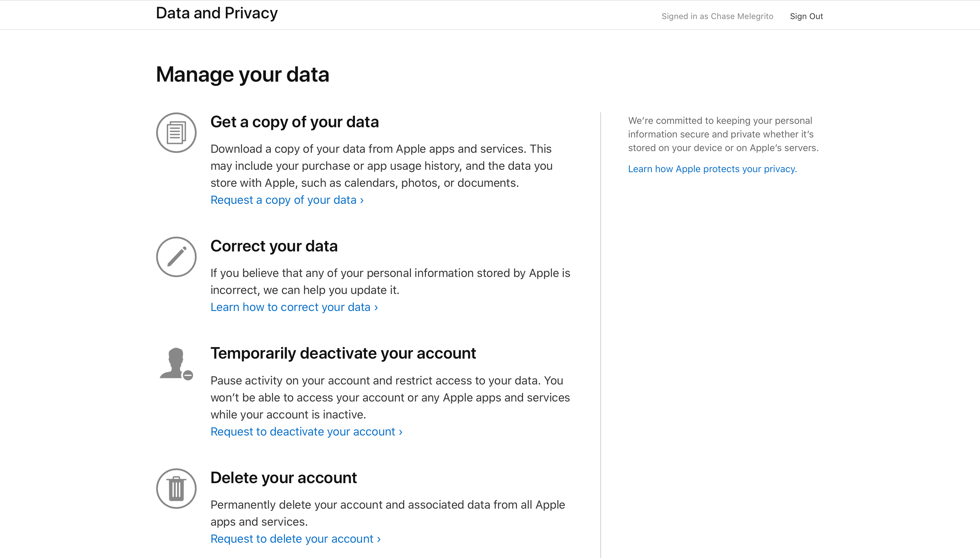980x558 pixels.
Task: Click the Get a copy of your data heading
Action: point(294,121)
